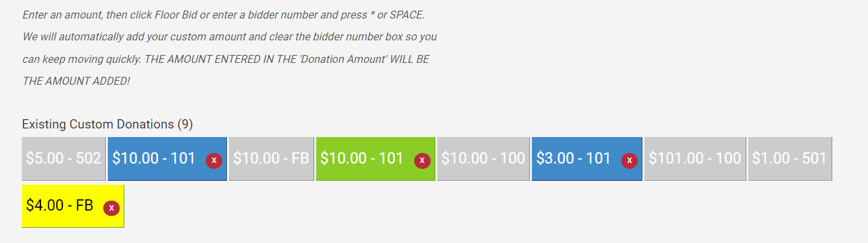This screenshot has width=868, height=243.
Task: Delete the green $10.00 - 101 donation
Action: click(422, 160)
